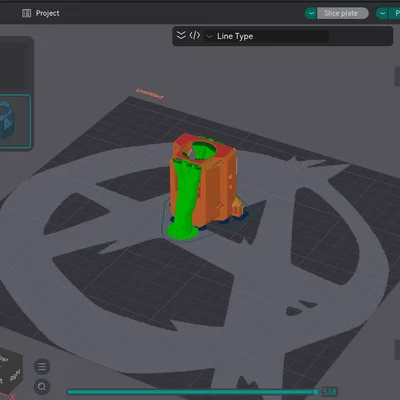Expand the Slice plate dropdown arrow

click(311, 13)
